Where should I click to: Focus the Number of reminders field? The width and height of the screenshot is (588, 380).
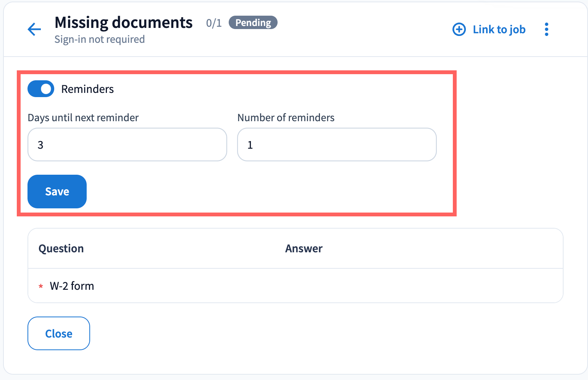point(336,145)
